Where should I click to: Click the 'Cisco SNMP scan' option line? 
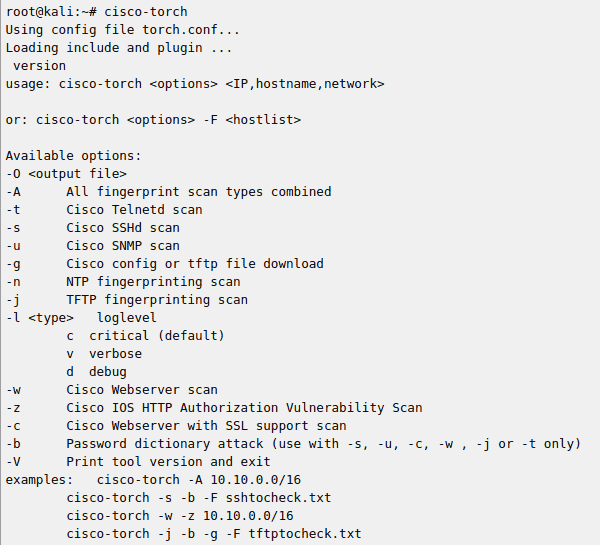[x=123, y=245]
